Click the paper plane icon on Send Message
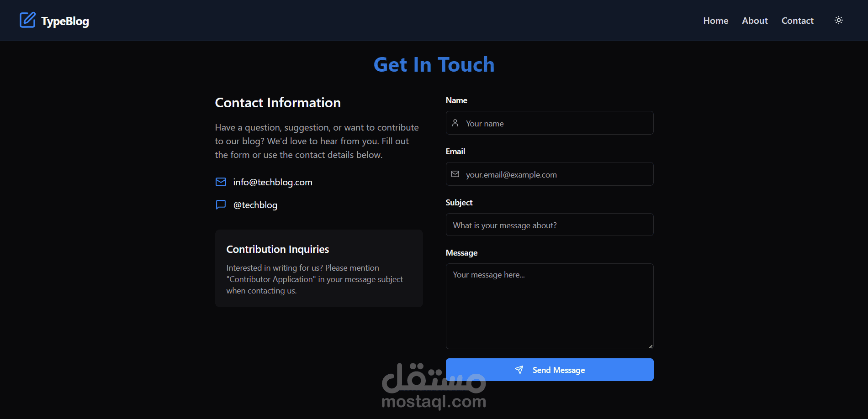This screenshot has height=419, width=868. [519, 370]
